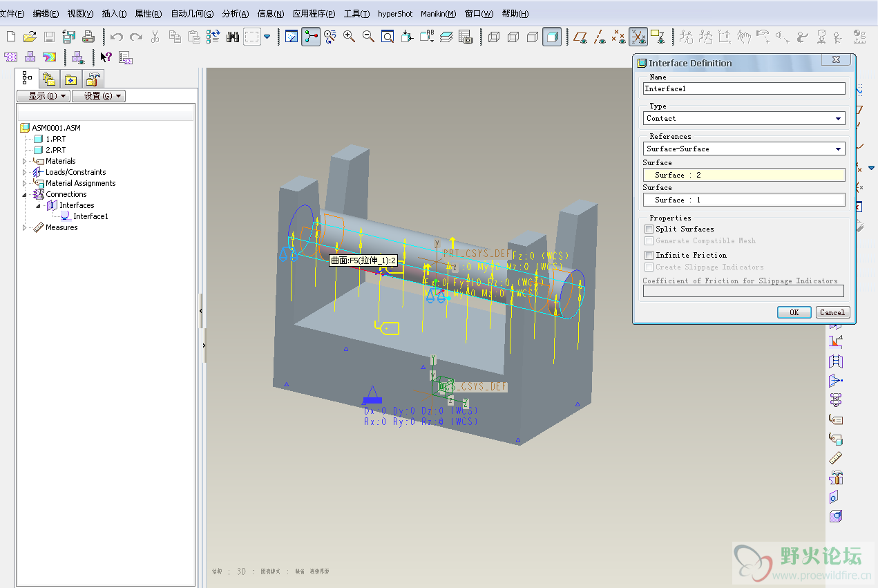Open the 分析(A) menu
This screenshot has width=878, height=588.
[x=235, y=14]
